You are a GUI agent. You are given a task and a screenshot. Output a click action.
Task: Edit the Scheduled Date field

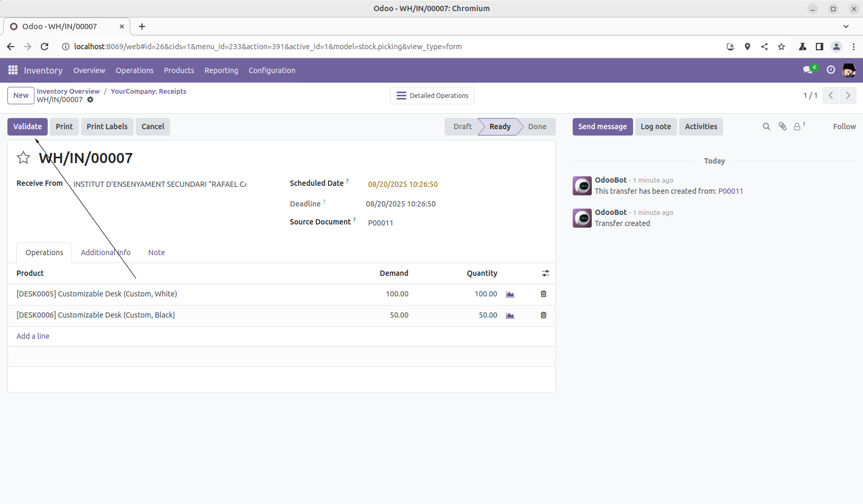pos(403,184)
